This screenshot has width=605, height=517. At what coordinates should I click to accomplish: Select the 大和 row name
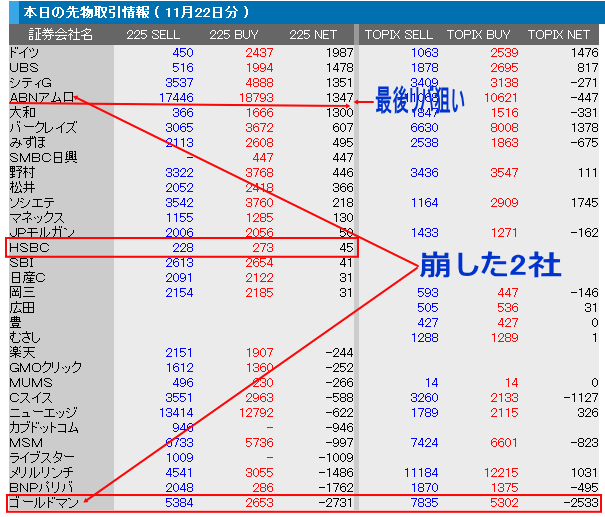22,113
